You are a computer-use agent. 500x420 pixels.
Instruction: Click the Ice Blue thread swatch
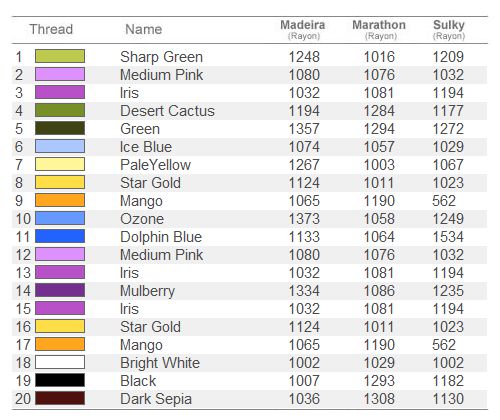tap(60, 146)
